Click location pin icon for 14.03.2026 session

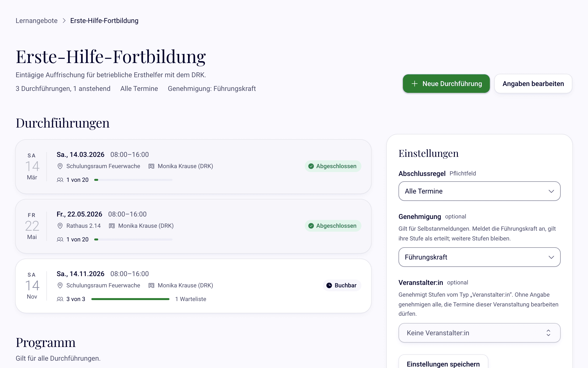[x=60, y=166]
